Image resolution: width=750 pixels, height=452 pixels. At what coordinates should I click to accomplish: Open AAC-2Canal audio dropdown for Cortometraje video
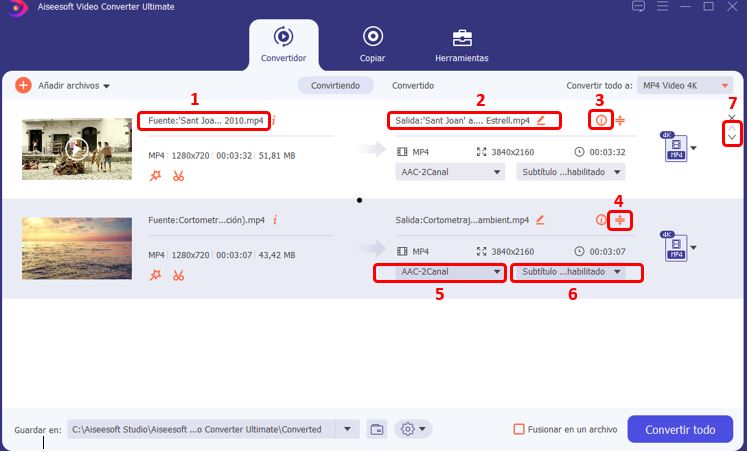click(x=450, y=272)
